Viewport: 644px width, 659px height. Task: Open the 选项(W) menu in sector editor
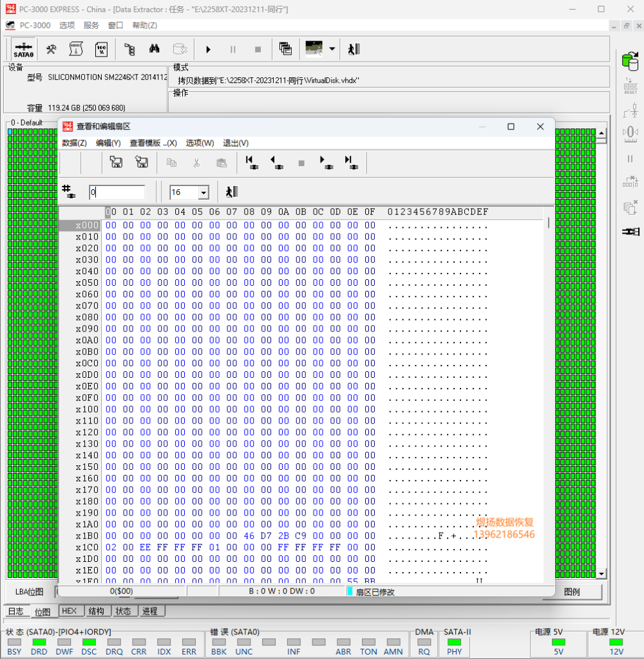click(x=200, y=144)
